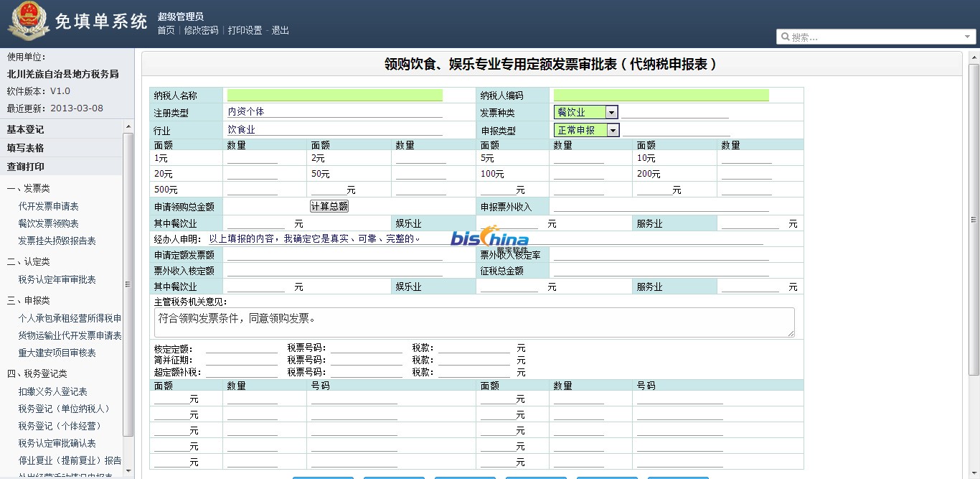Click the 50元 quantity input
980x479 pixels.
tap(421, 174)
